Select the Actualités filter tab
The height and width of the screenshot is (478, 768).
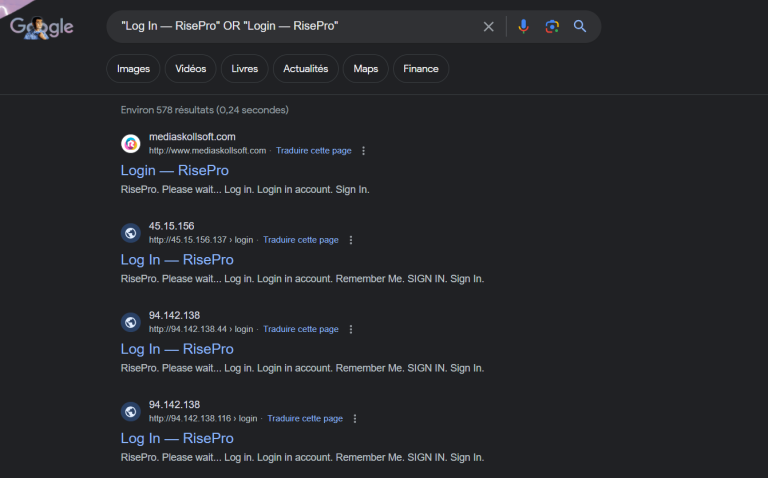pos(305,69)
